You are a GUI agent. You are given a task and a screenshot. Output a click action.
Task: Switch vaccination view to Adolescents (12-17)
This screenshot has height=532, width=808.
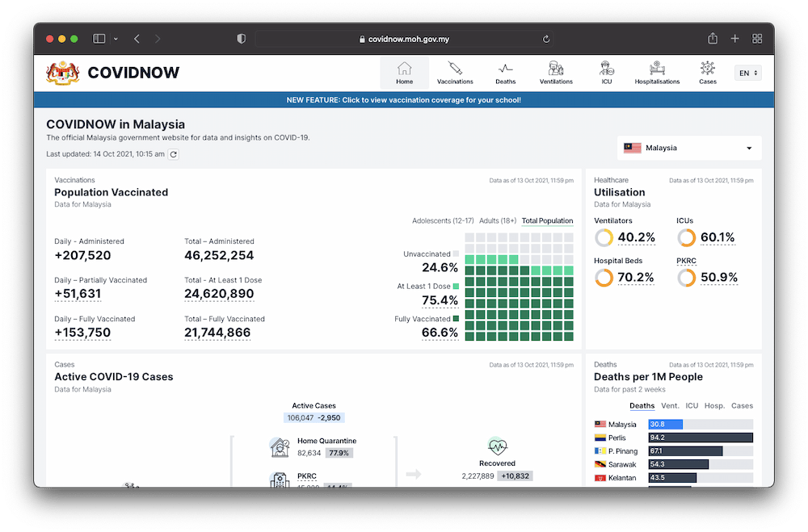pos(443,220)
